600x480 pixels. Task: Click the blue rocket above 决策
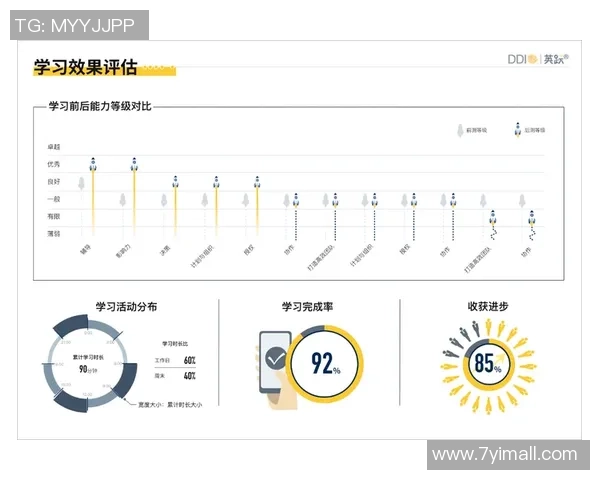175,182
